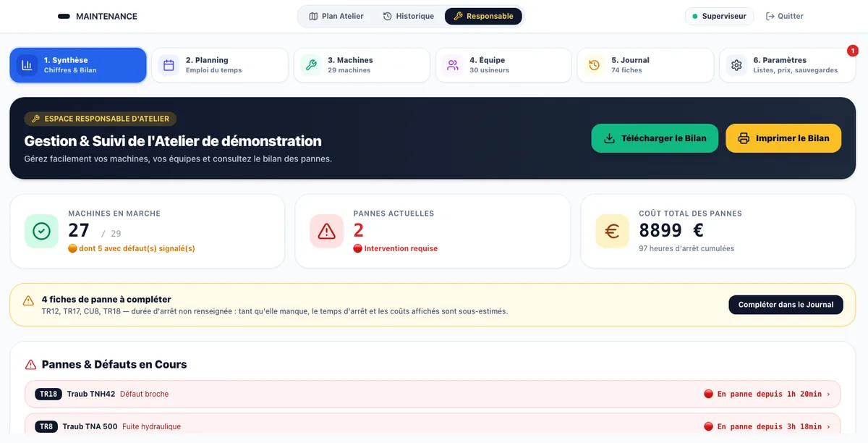Click the TR18 machine tag

click(48, 394)
